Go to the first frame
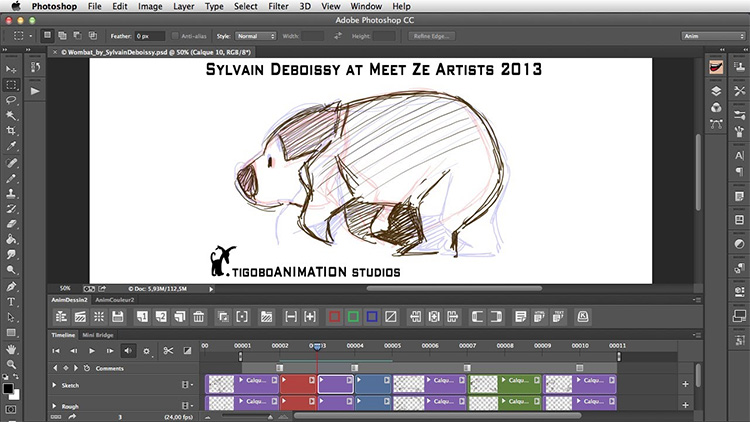750x422 pixels. [56, 351]
